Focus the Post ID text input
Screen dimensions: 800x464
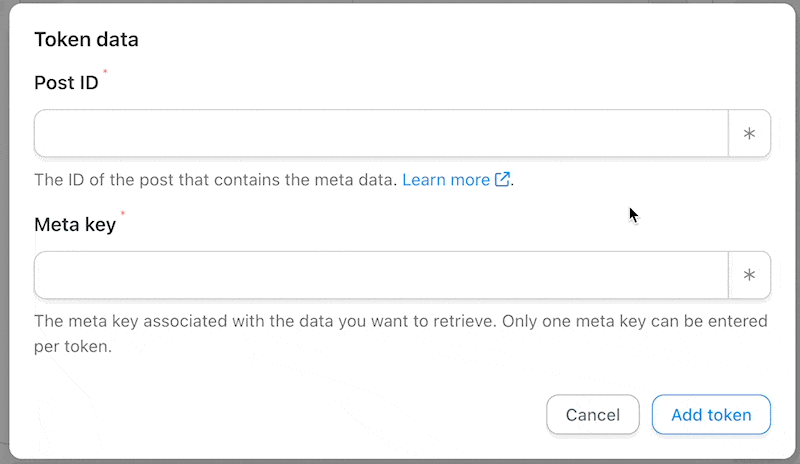380,134
